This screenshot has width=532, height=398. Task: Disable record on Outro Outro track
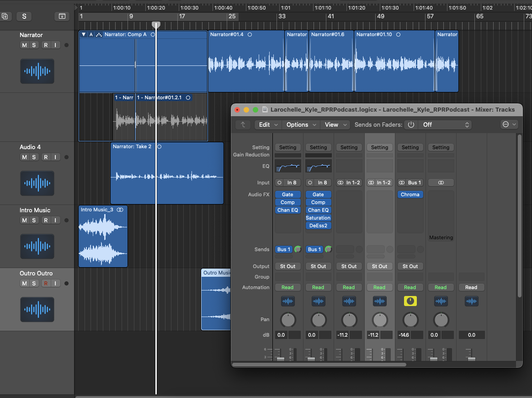46,284
